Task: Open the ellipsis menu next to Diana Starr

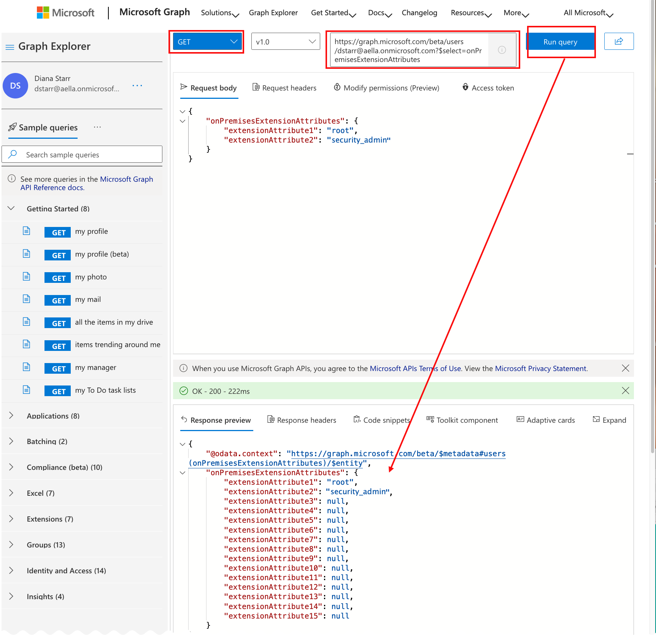Action: [137, 86]
